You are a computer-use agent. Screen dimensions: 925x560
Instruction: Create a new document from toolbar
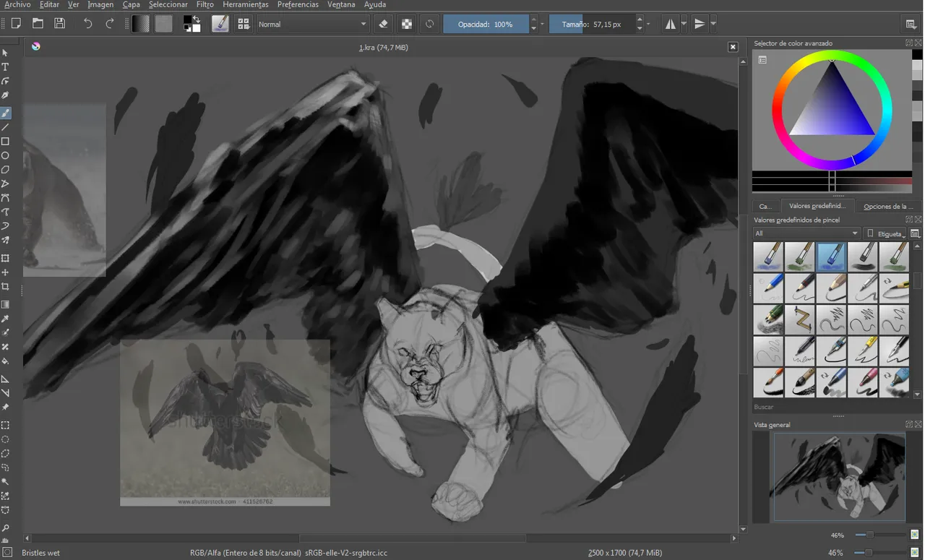click(x=16, y=24)
